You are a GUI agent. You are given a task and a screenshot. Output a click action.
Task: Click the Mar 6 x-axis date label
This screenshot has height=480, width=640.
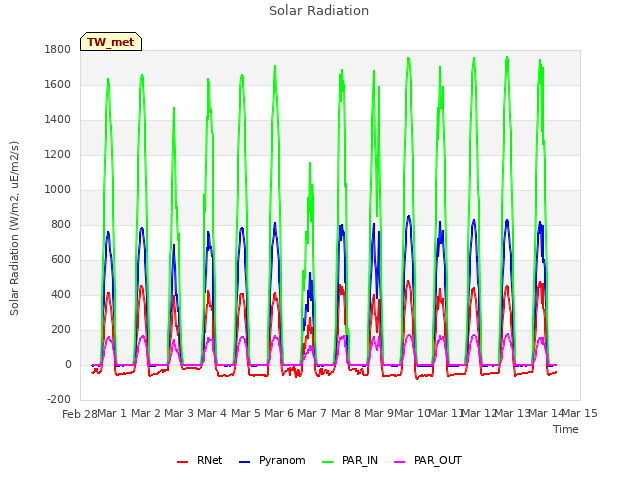pyautogui.click(x=279, y=413)
